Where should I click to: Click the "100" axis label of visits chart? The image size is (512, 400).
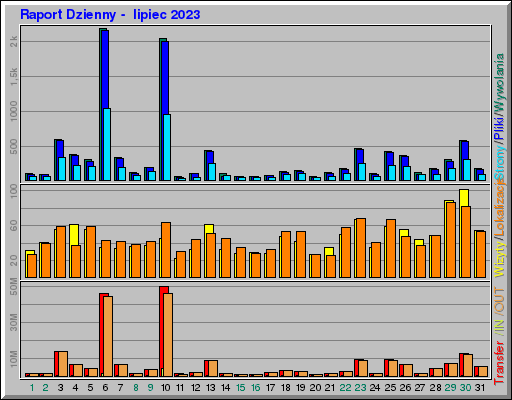(14, 191)
